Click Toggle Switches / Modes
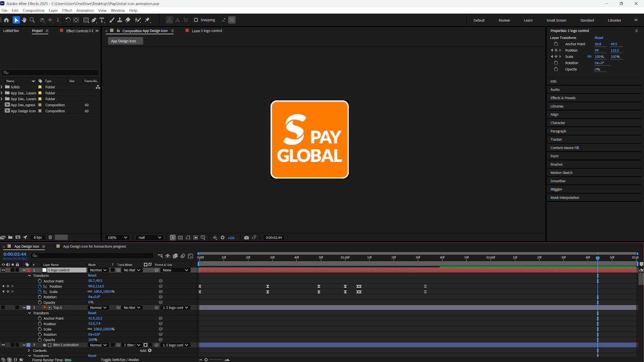The width and height of the screenshot is (644, 362). (x=120, y=360)
